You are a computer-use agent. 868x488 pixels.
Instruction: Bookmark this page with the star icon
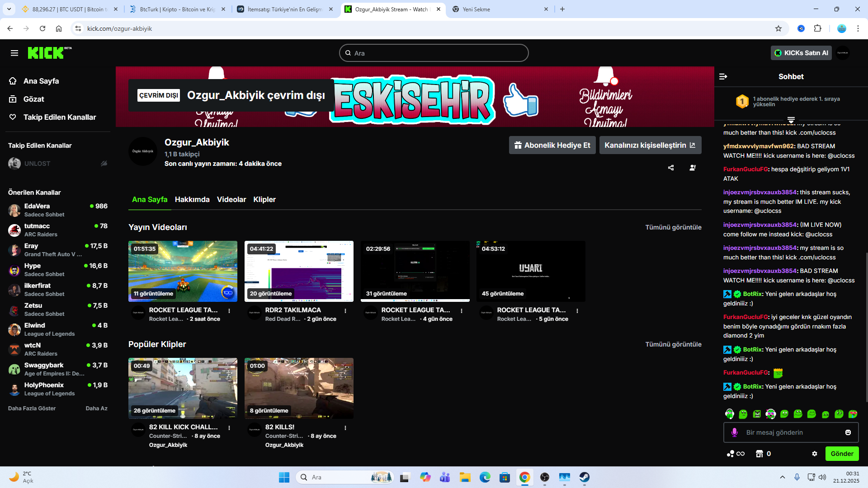click(778, 28)
